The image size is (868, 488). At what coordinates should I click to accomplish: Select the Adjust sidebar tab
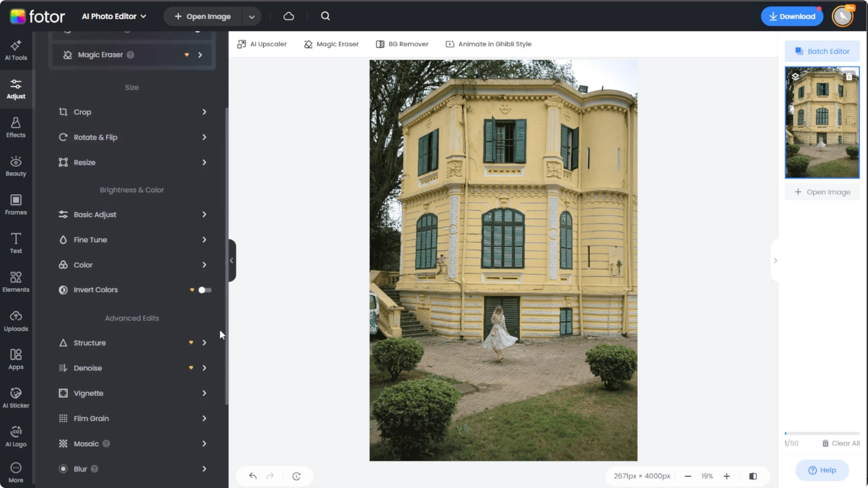click(16, 89)
